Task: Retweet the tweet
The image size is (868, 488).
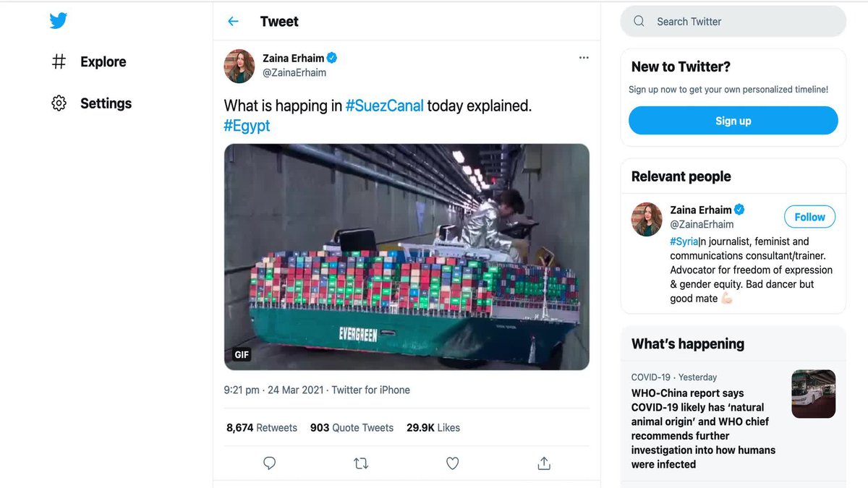Action: point(360,463)
